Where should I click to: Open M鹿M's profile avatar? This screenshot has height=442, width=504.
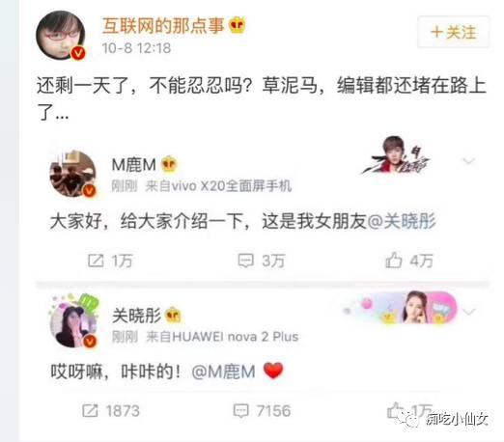[73, 174]
